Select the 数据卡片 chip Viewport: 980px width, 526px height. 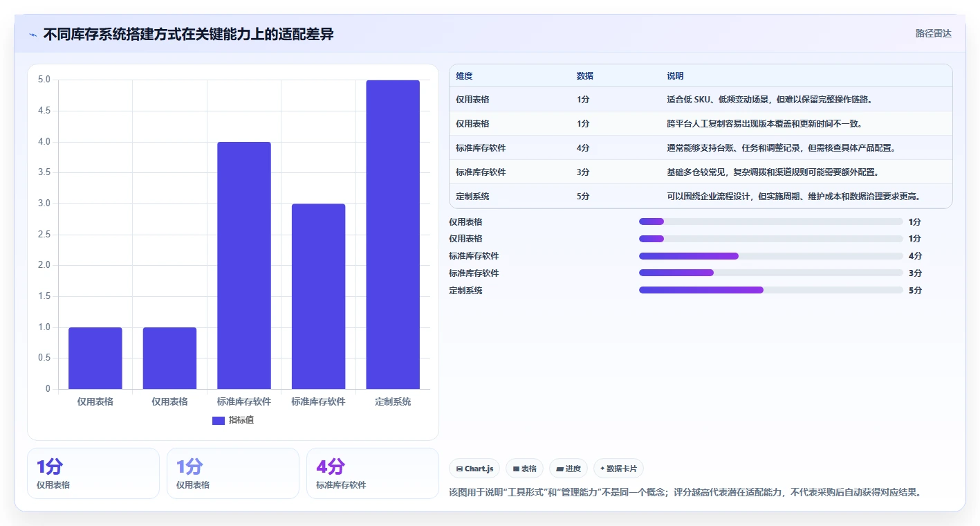coord(618,469)
